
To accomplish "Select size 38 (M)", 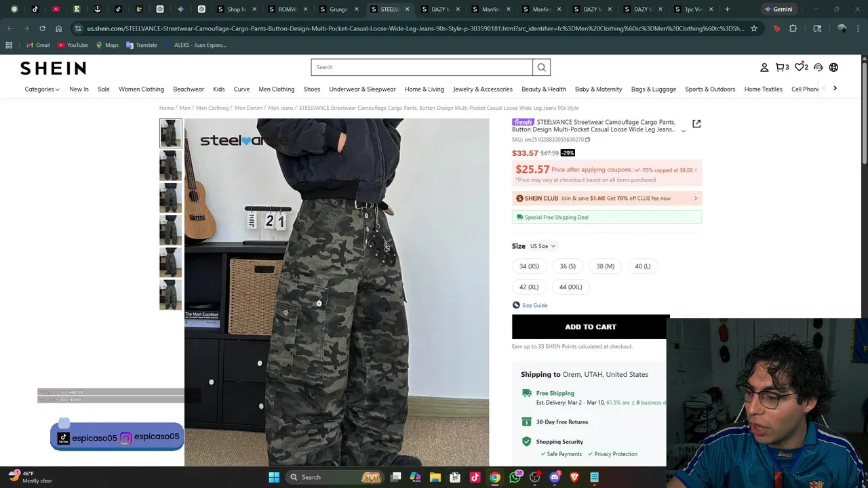I will [605, 266].
